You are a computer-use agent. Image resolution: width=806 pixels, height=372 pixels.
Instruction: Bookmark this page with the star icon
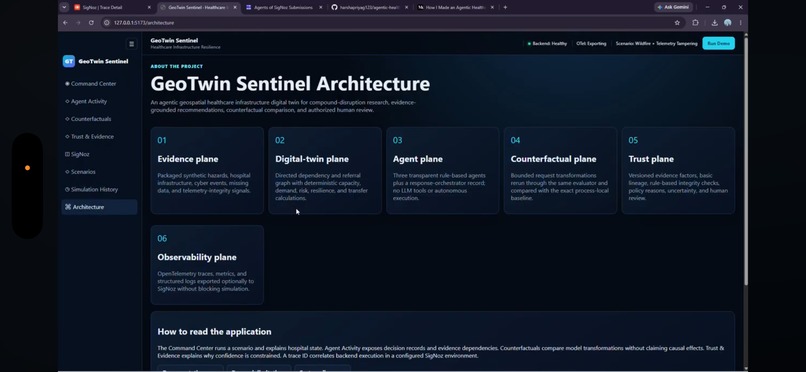click(x=677, y=23)
